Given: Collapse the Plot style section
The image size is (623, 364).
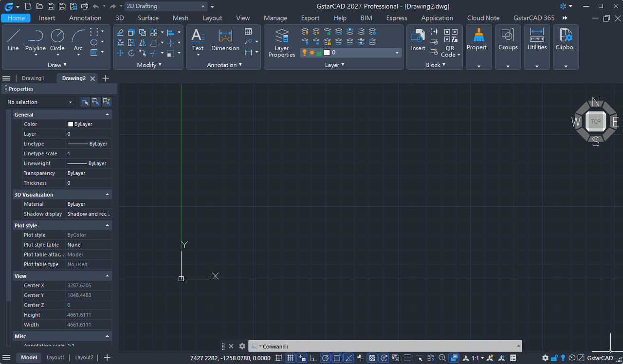Looking at the screenshot, I should (x=108, y=226).
